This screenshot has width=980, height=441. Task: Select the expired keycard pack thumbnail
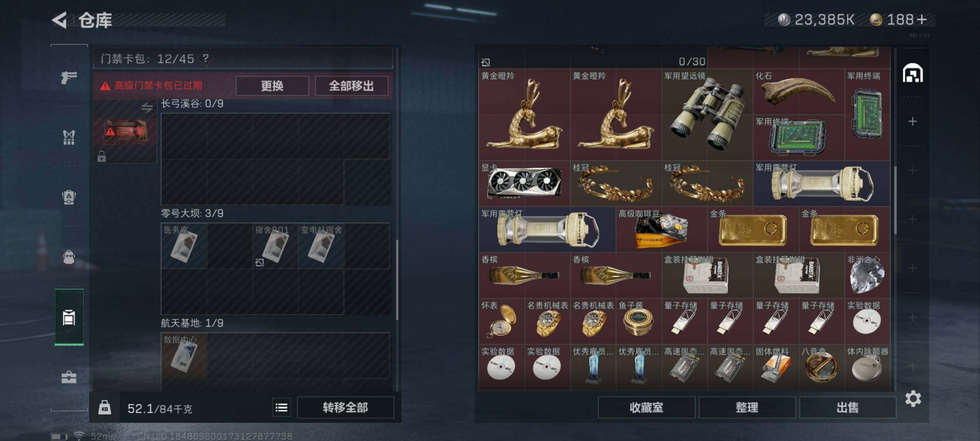[125, 131]
